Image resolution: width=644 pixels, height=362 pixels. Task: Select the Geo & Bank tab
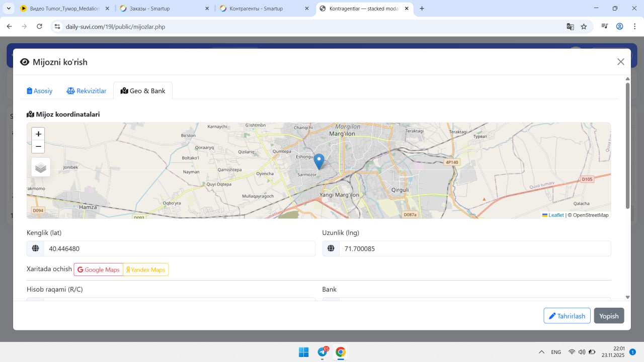[x=143, y=91]
